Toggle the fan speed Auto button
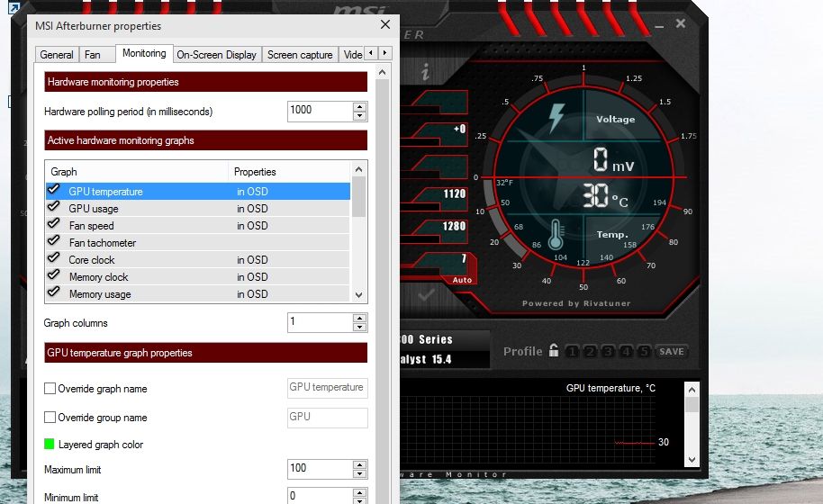 [462, 280]
